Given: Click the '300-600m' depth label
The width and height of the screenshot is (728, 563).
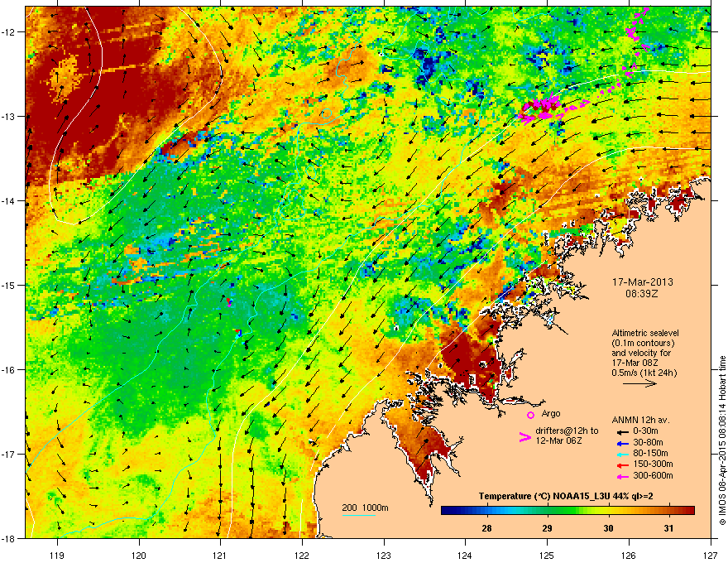Looking at the screenshot, I should tap(653, 475).
